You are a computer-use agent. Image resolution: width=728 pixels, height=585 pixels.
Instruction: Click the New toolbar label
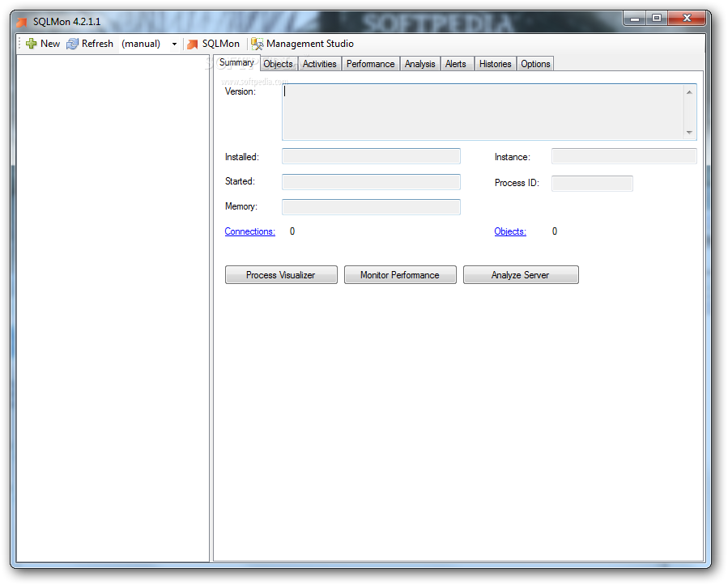click(50, 44)
